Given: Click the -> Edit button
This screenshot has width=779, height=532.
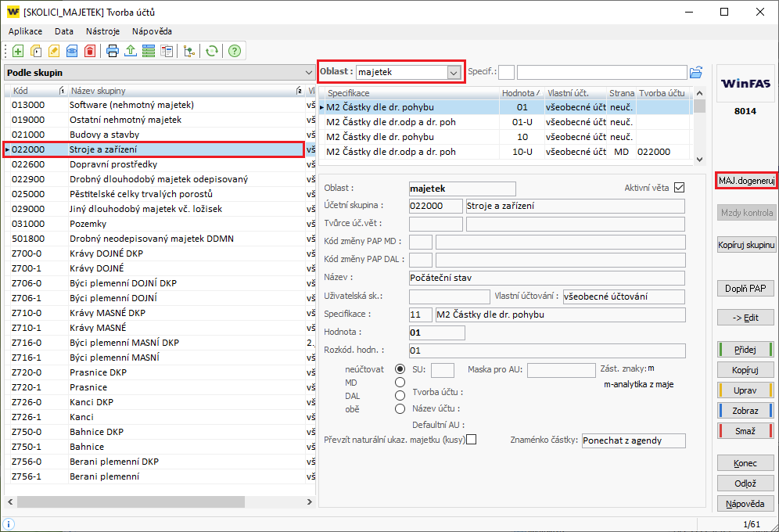Looking at the screenshot, I should 745,318.
